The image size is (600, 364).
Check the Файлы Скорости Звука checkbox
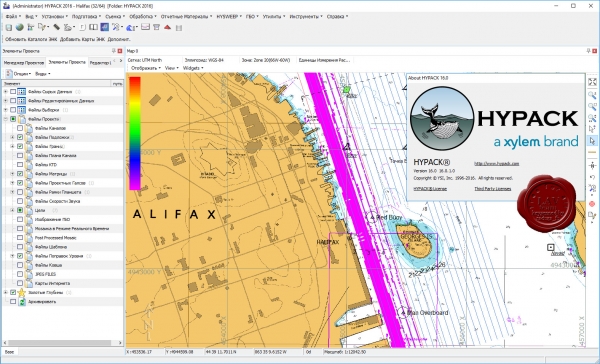pos(20,201)
